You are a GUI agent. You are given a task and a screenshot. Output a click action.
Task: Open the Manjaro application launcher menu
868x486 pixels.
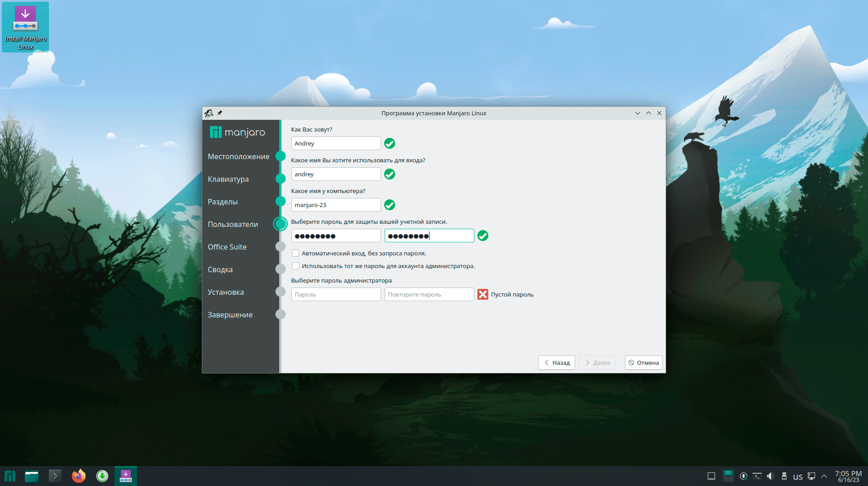[10, 476]
